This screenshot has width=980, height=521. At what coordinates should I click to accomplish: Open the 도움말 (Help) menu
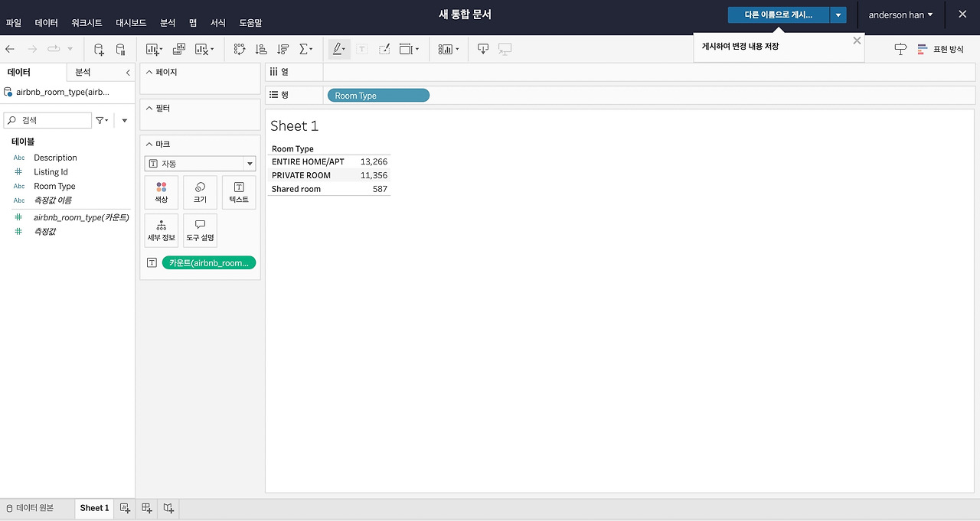coord(250,23)
